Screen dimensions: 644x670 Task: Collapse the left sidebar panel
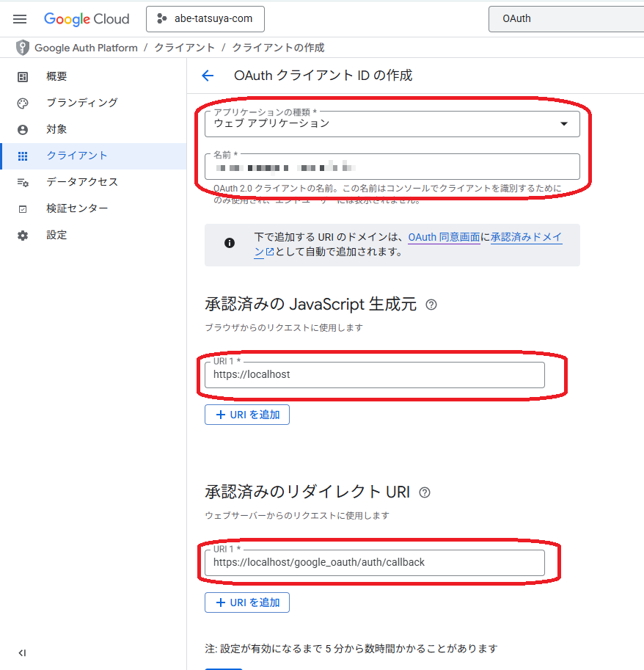click(22, 653)
